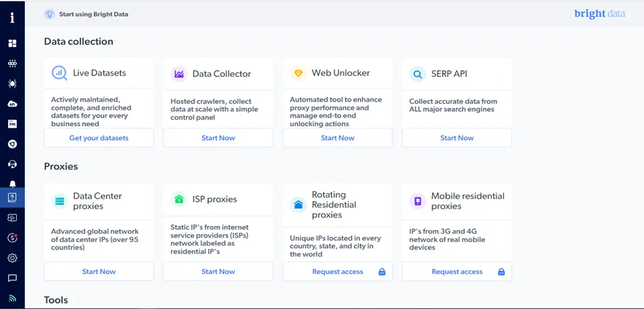Click the bright data logo
Viewport: 644px width, 309px height.
tap(600, 13)
